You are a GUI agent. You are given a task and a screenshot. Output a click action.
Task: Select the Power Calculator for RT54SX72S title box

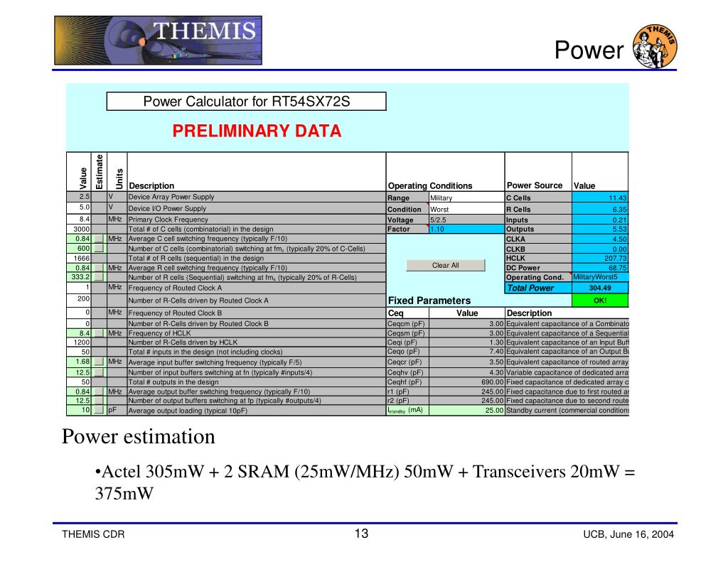point(247,101)
